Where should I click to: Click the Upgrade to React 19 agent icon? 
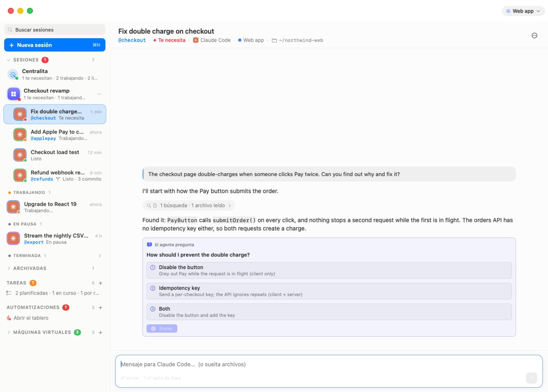[13, 207]
